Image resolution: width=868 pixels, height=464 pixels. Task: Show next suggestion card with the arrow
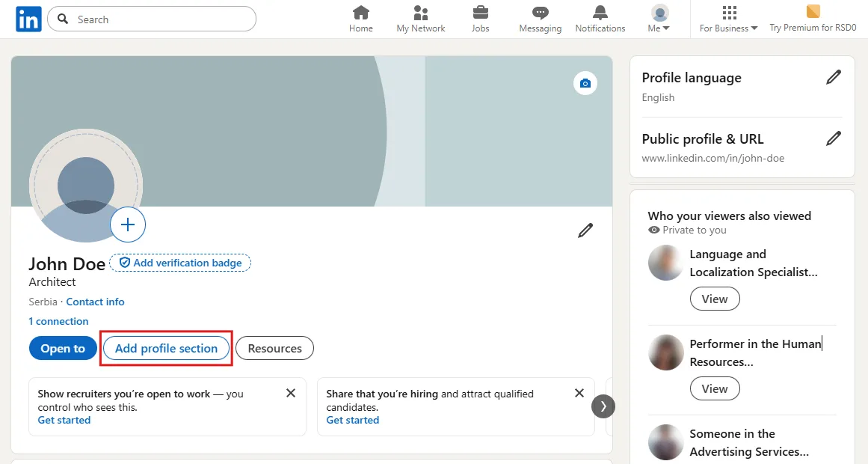[x=603, y=406]
